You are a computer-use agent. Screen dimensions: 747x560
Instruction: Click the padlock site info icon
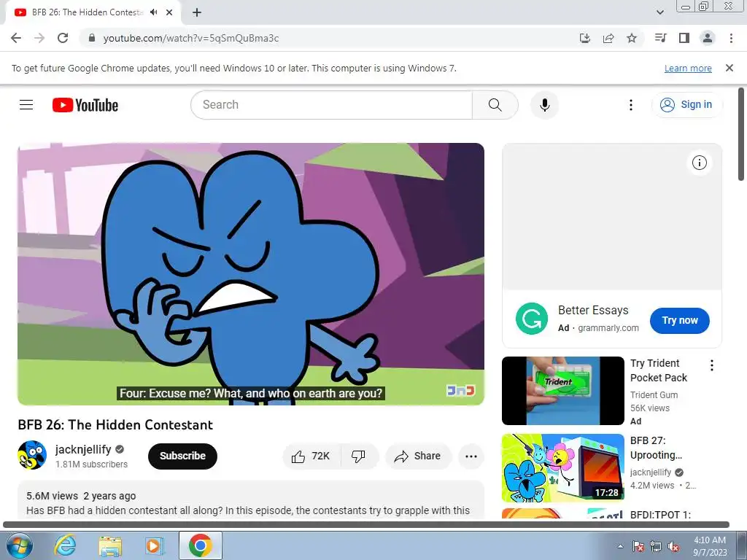[x=92, y=38]
